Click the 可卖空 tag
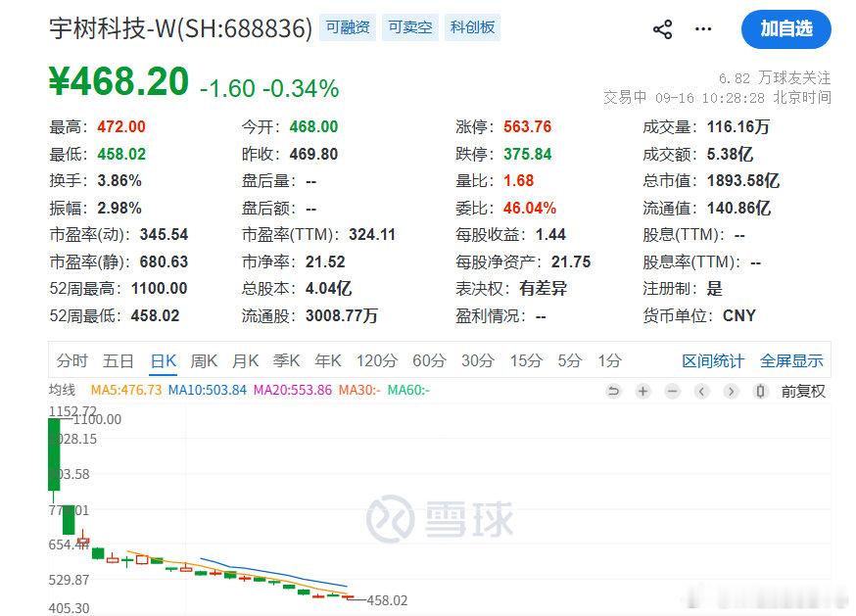This screenshot has width=856, height=616. (x=410, y=27)
